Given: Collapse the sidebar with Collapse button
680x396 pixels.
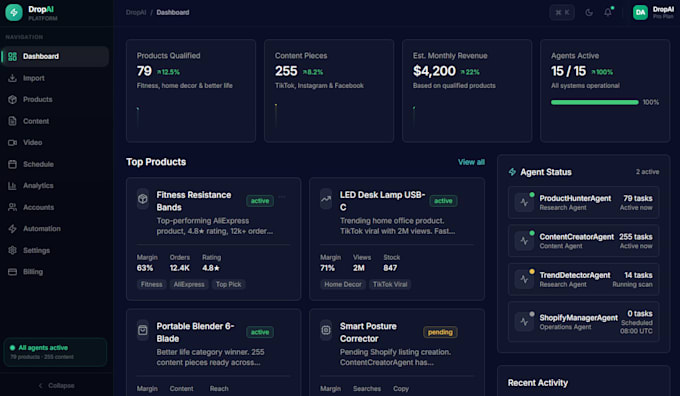Looking at the screenshot, I should 56,385.
